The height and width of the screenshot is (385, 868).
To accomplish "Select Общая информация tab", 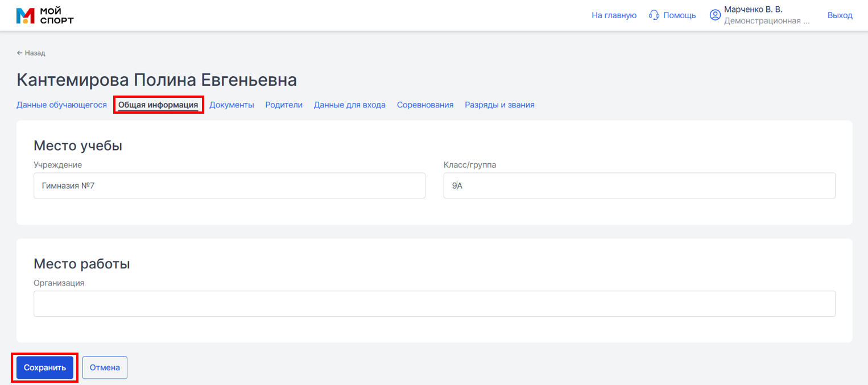I will [158, 105].
